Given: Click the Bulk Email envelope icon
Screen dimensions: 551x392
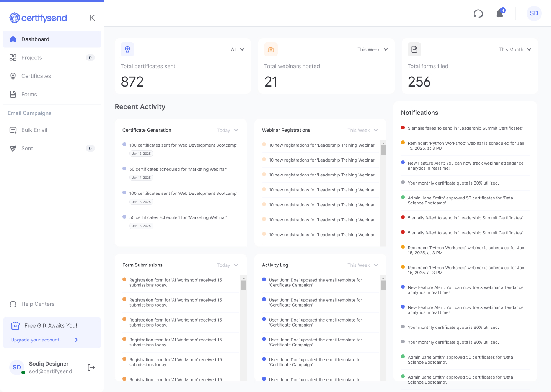Looking at the screenshot, I should tap(13, 130).
